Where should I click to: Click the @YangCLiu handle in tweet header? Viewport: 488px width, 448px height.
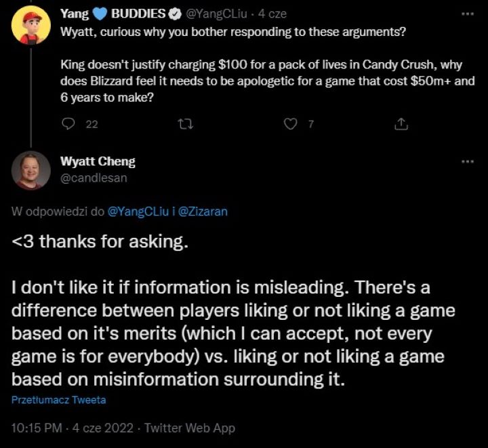click(x=216, y=14)
